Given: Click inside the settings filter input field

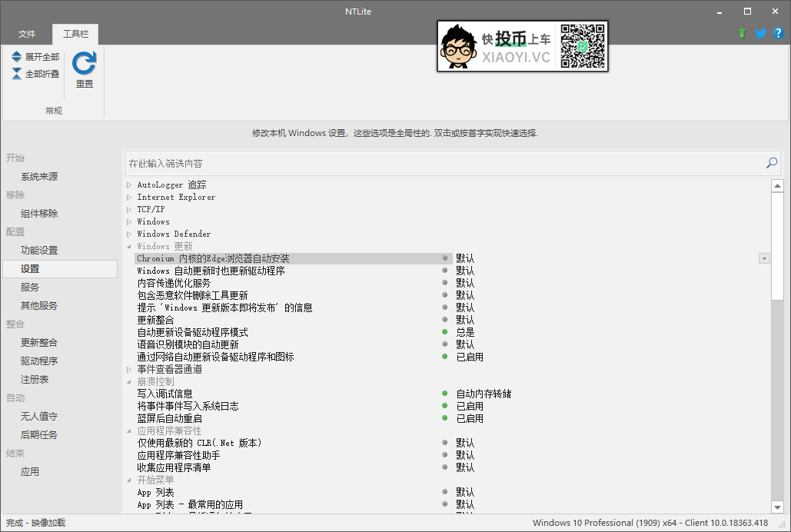Looking at the screenshot, I should [x=307, y=164].
